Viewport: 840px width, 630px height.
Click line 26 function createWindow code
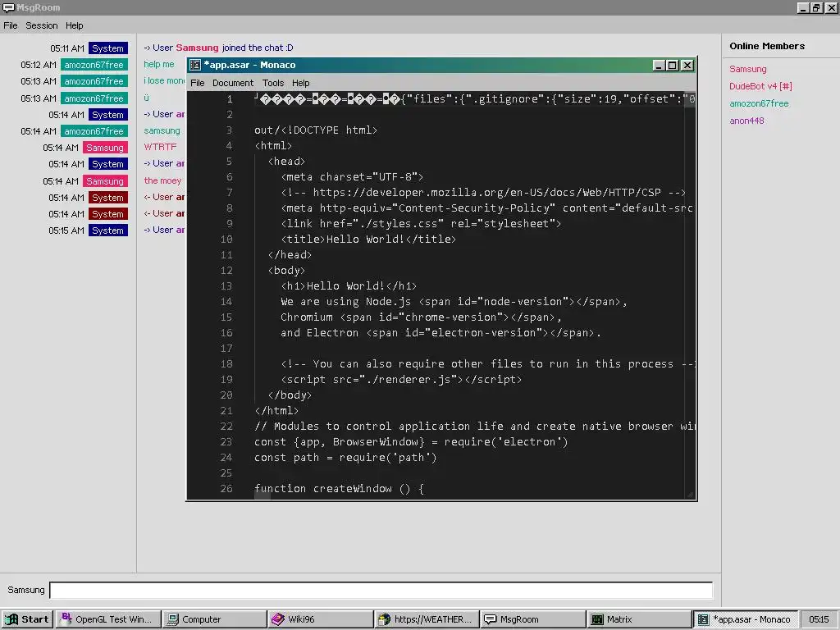(339, 489)
